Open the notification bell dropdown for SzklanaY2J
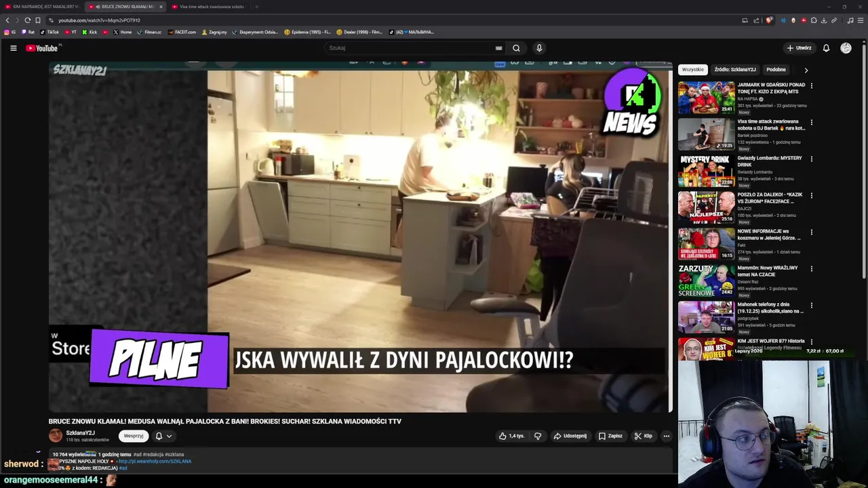868x488 pixels. tap(163, 436)
